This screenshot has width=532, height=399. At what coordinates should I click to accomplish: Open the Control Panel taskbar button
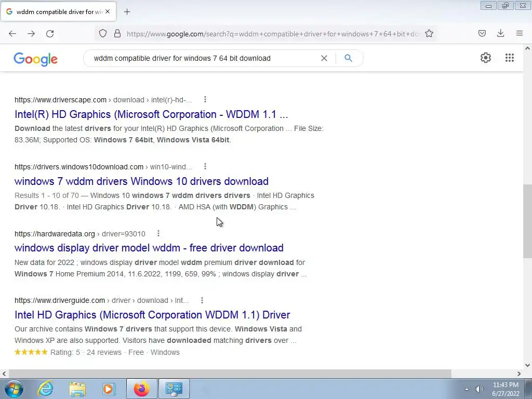[x=174, y=389]
